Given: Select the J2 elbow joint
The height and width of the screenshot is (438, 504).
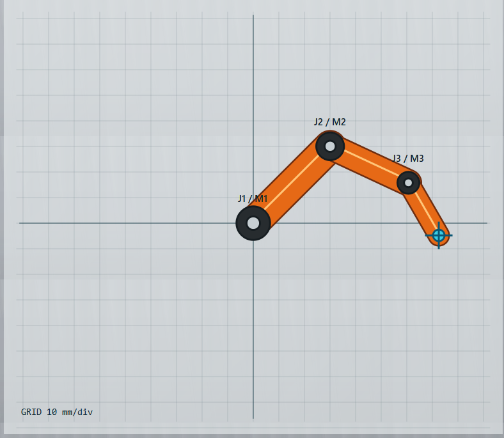Looking at the screenshot, I should click(x=330, y=146).
